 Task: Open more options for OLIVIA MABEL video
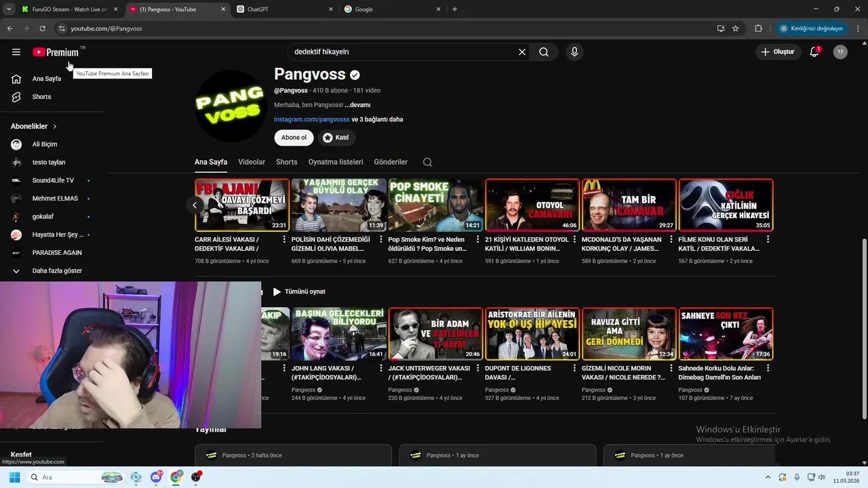[381, 239]
